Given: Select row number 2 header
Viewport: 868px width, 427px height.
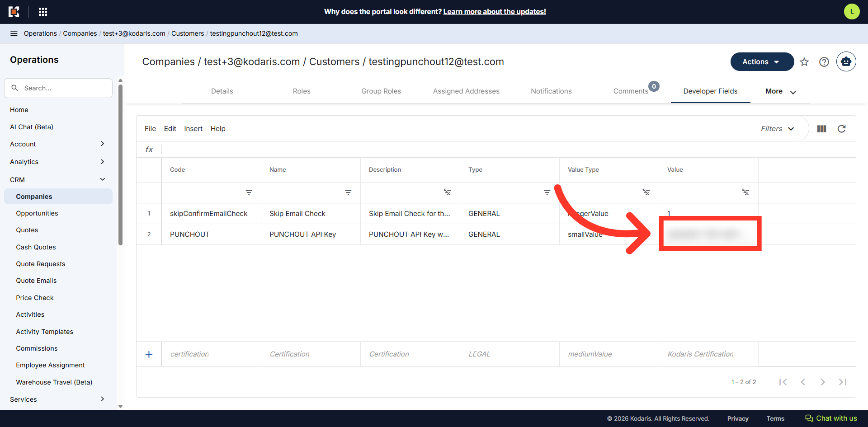Looking at the screenshot, I should (x=149, y=235).
